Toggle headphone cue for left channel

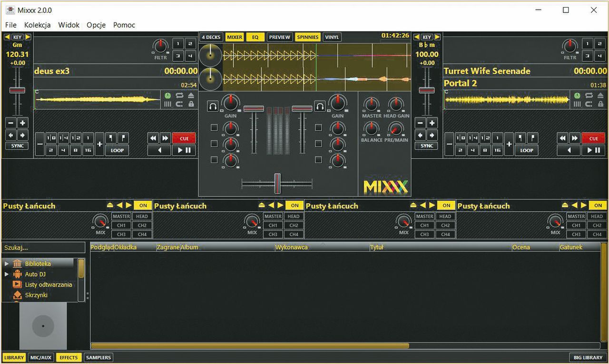coord(213,107)
